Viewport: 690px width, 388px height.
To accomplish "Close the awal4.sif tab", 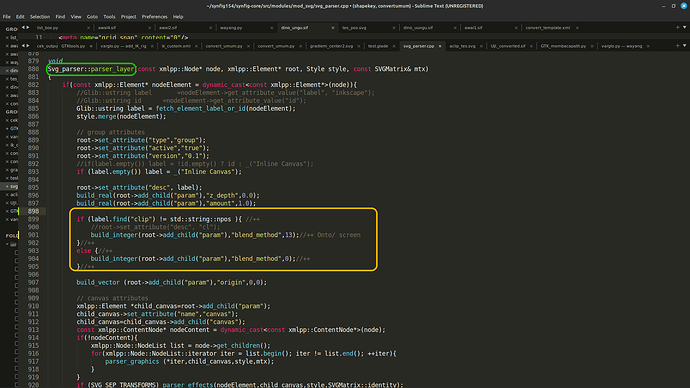I will [x=149, y=28].
